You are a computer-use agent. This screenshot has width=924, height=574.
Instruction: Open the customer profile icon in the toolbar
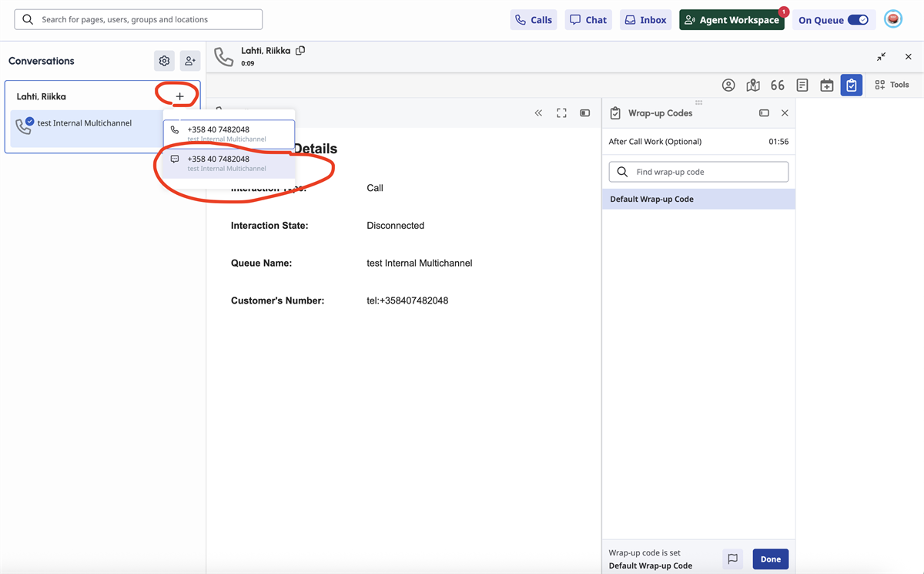pyautogui.click(x=728, y=86)
